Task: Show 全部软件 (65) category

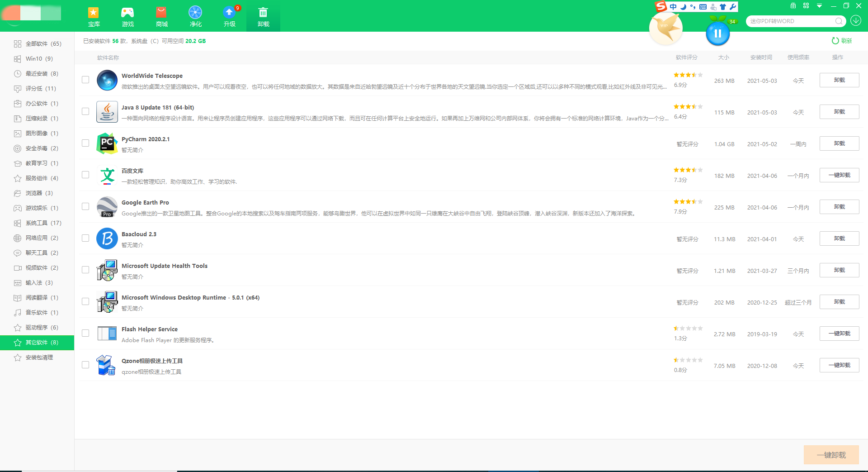Action: click(37, 44)
